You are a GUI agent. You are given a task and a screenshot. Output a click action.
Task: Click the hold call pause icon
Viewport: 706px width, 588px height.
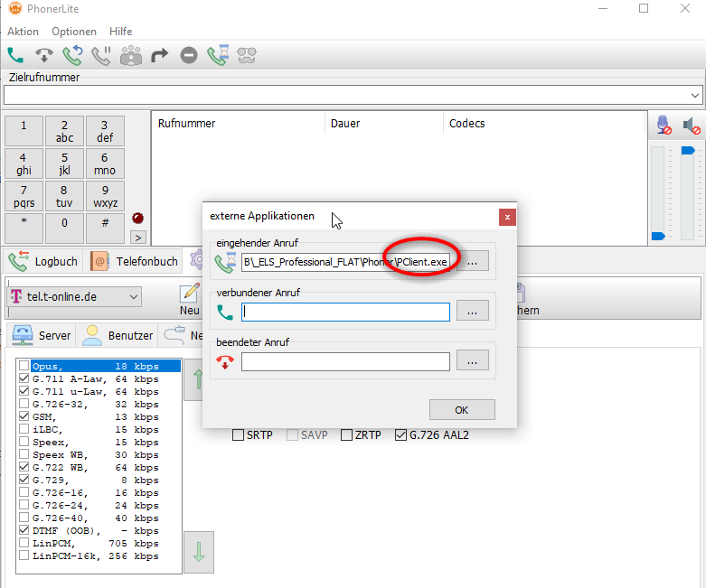tap(101, 55)
